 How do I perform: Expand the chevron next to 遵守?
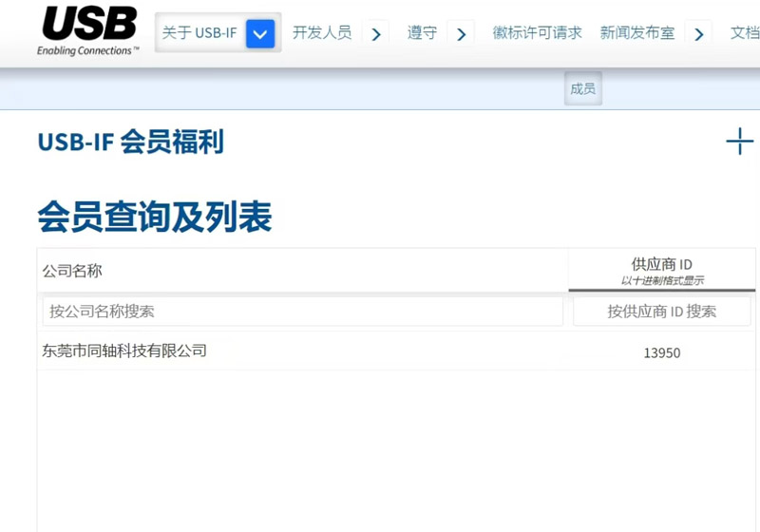tap(462, 34)
